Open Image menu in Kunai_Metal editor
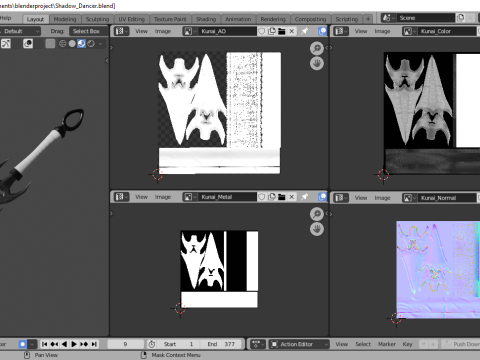The height and width of the screenshot is (360, 480). (163, 197)
